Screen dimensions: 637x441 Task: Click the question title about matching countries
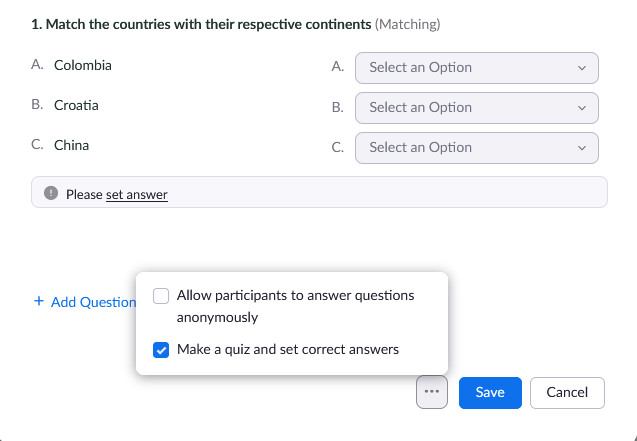click(x=201, y=22)
